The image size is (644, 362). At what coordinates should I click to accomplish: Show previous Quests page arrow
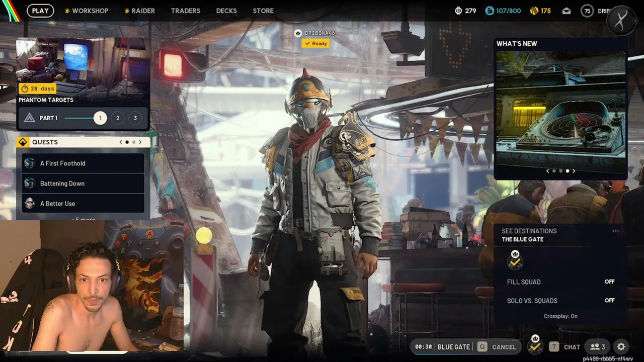[121, 142]
